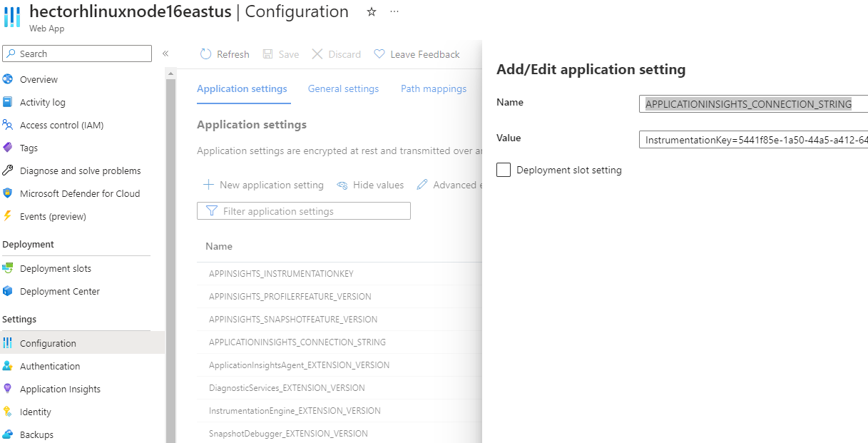The width and height of the screenshot is (868, 443).
Task: Collapse the sidebar with the double chevron
Action: (x=165, y=54)
